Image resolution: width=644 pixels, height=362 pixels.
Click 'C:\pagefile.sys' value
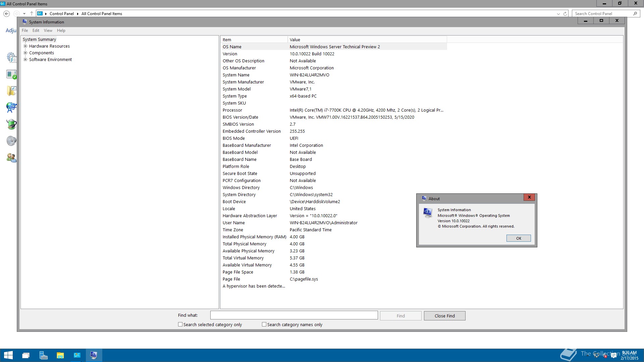pyautogui.click(x=304, y=279)
